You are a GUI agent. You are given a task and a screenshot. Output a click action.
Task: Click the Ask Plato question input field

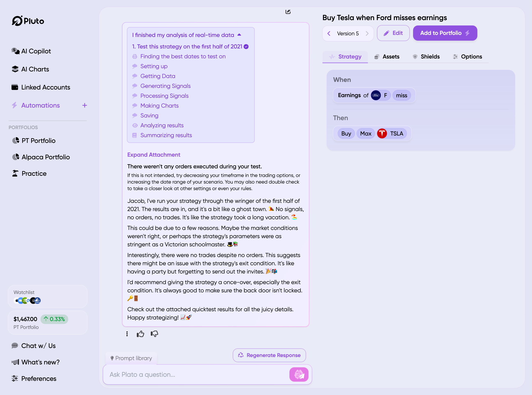tap(196, 374)
